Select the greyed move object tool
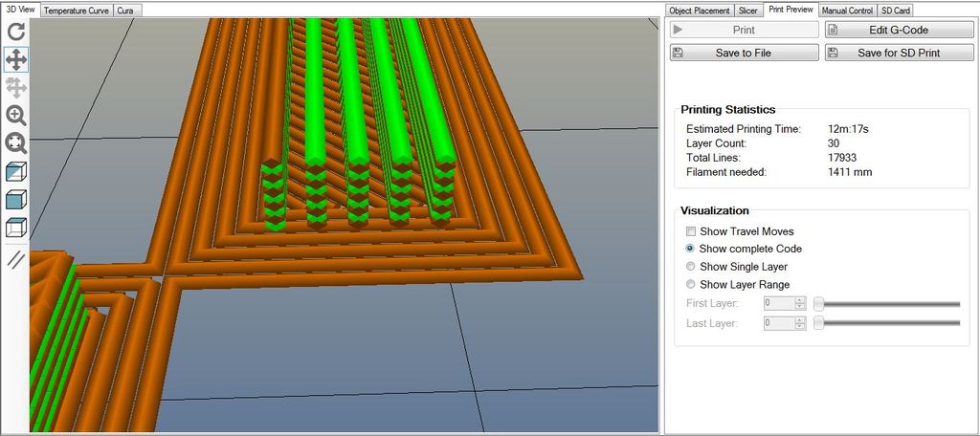 point(15,87)
